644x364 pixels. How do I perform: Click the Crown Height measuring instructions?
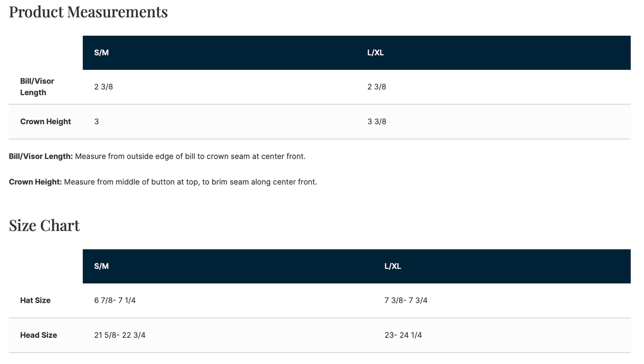click(163, 182)
